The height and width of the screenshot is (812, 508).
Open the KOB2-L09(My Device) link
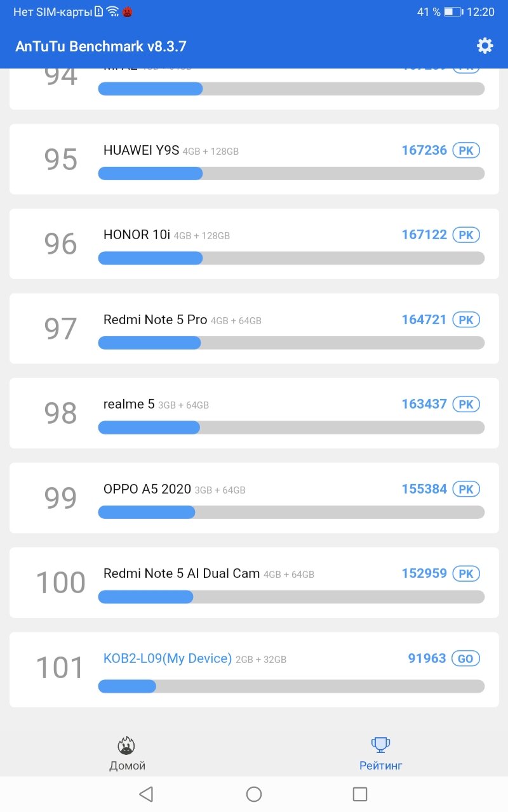coord(168,658)
